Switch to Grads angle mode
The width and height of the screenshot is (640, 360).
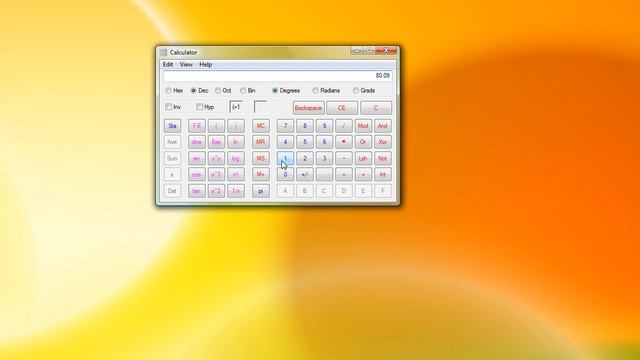[364, 91]
